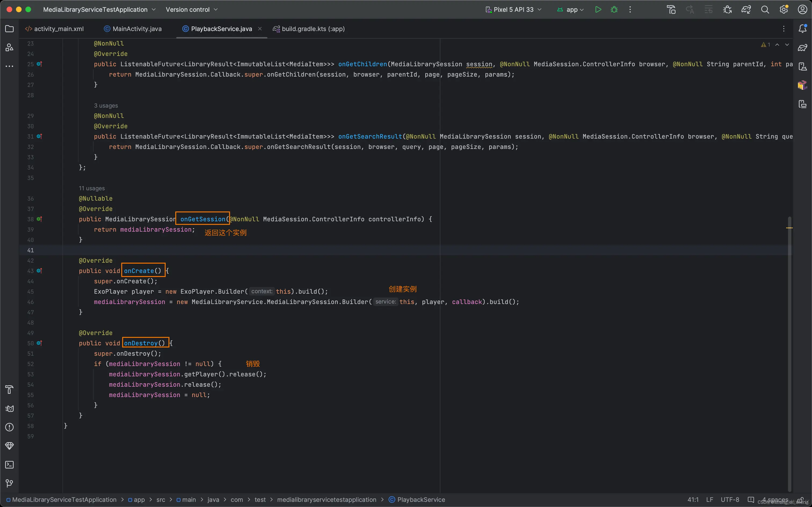
Task: Open the Logcat tool window
Action: [x=9, y=408]
